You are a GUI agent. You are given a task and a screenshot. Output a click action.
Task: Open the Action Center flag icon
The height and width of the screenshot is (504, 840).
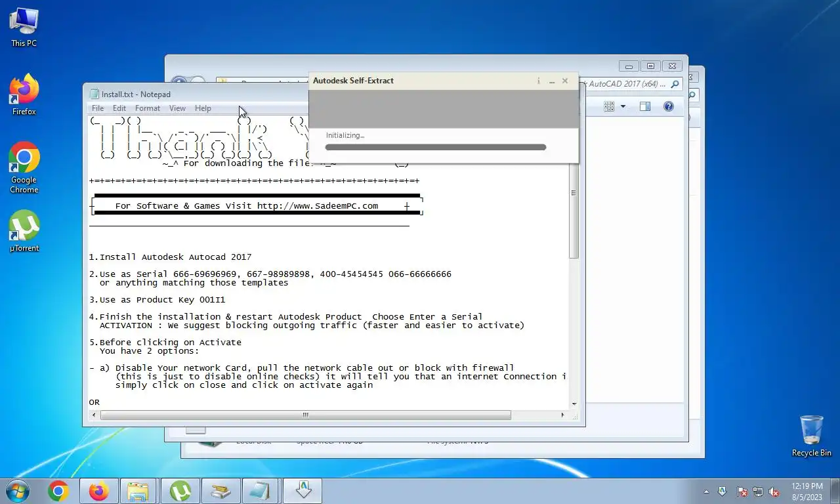click(x=742, y=492)
